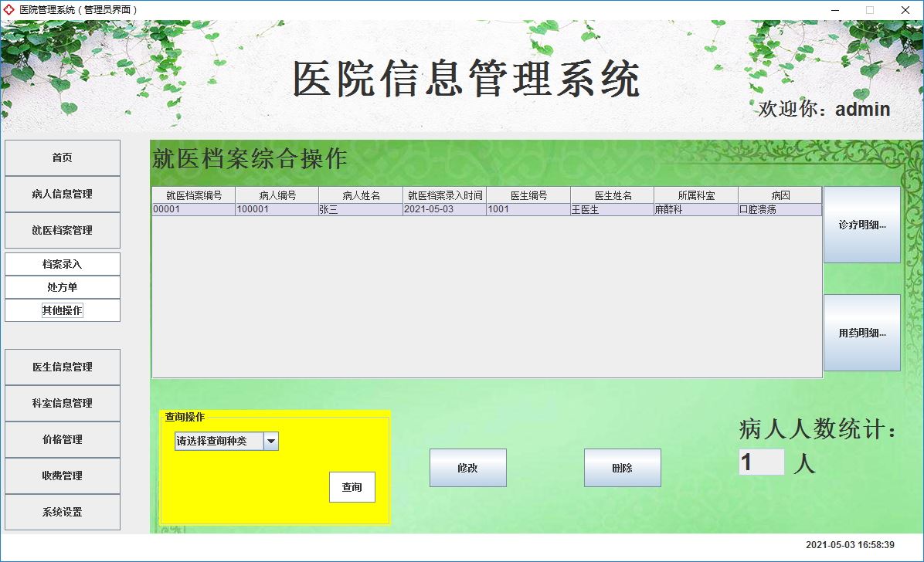This screenshot has height=562, width=924.
Task: View 诊疗明细 diagnosis details
Action: click(861, 225)
